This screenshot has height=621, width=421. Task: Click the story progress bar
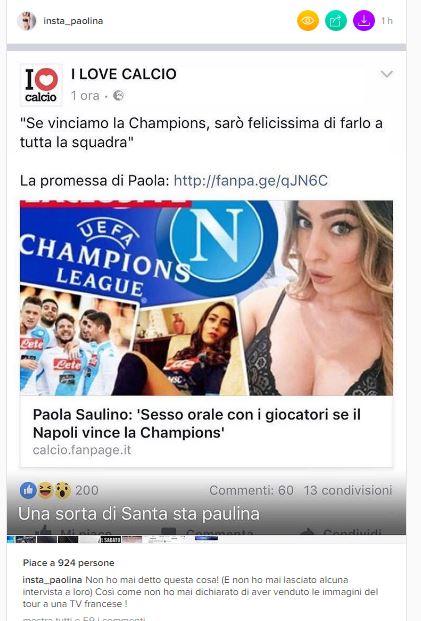tap(206, 48)
